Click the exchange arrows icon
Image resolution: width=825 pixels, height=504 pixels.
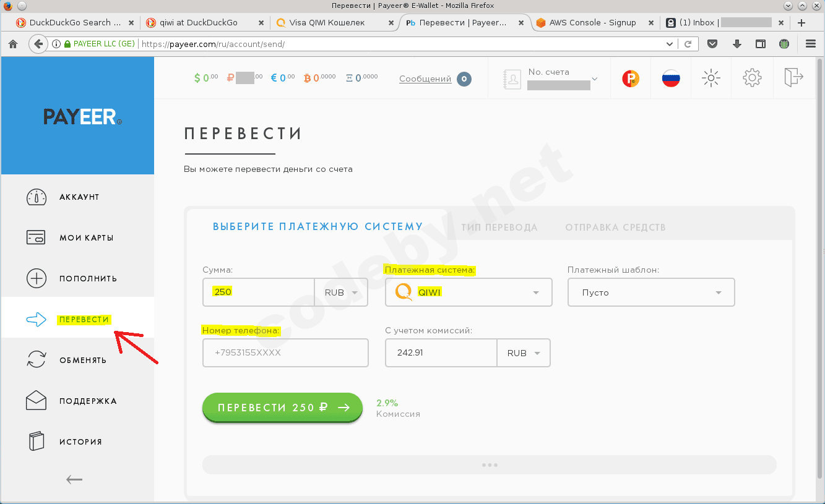(37, 360)
